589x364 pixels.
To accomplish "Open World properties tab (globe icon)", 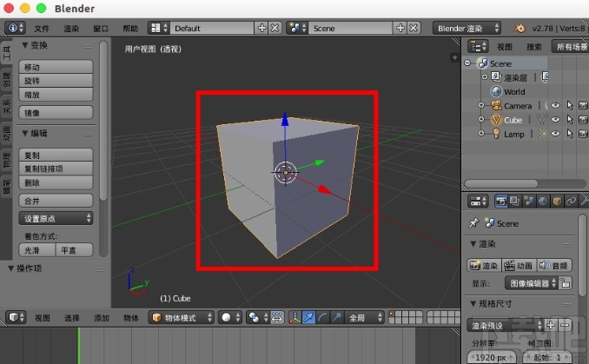I will (543, 202).
